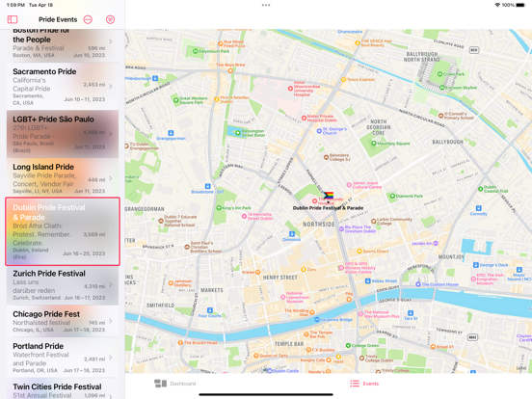Open the LGBT+ Pride São Paulo event

[63, 134]
